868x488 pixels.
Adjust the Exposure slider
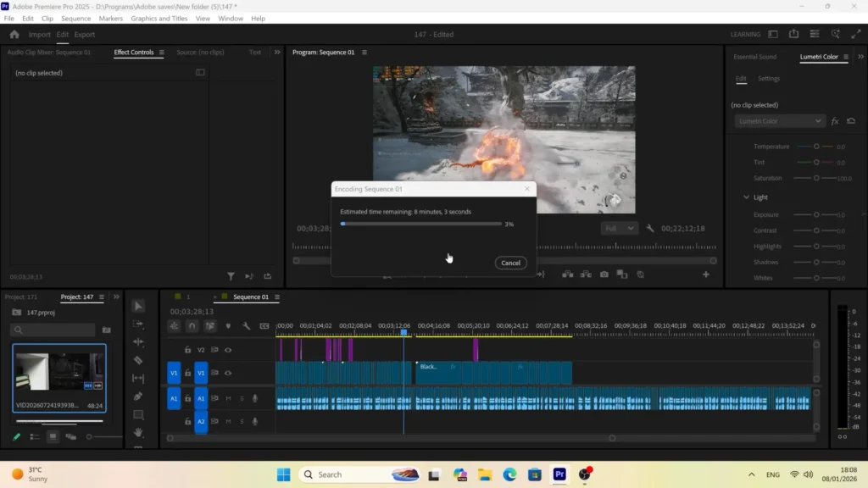815,214
